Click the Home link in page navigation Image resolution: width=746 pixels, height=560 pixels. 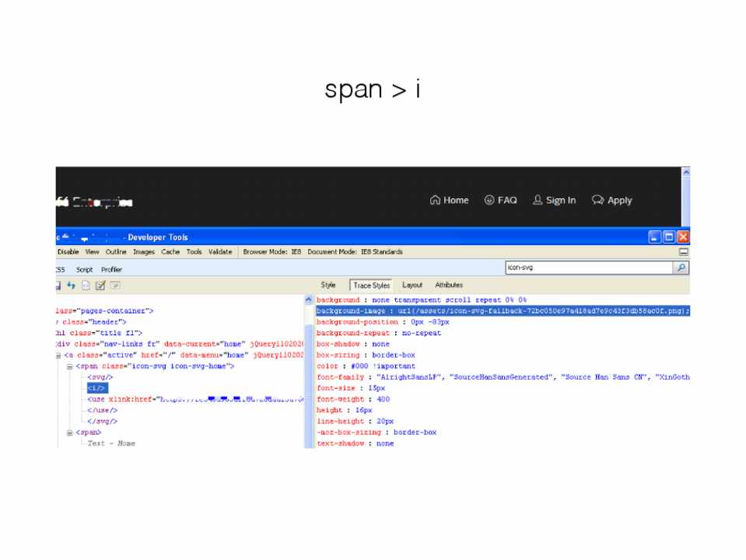pos(450,201)
